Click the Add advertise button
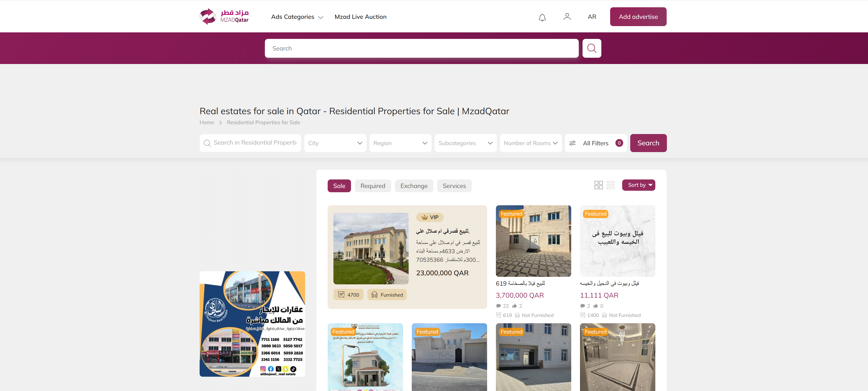The width and height of the screenshot is (868, 391). 638,17
